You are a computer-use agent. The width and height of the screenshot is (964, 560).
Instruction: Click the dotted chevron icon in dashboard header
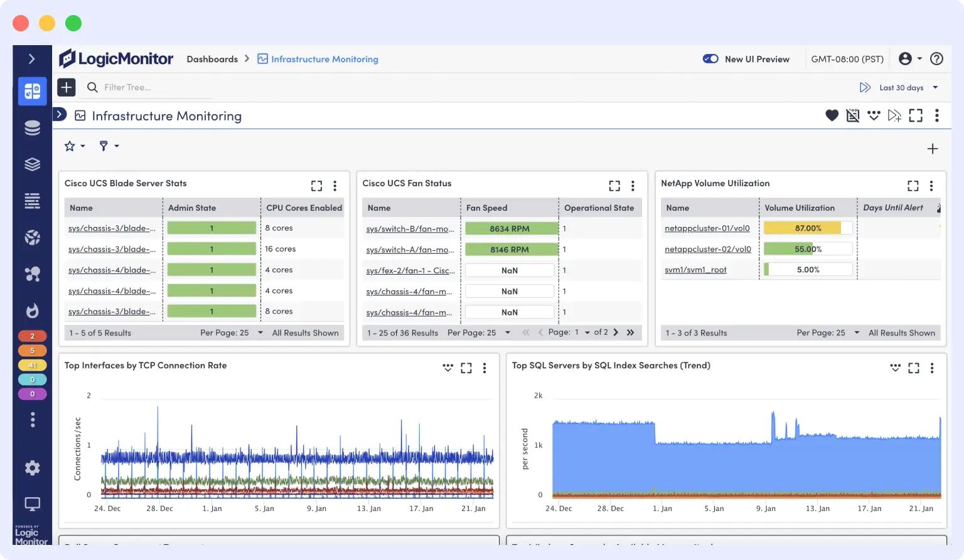pos(874,115)
